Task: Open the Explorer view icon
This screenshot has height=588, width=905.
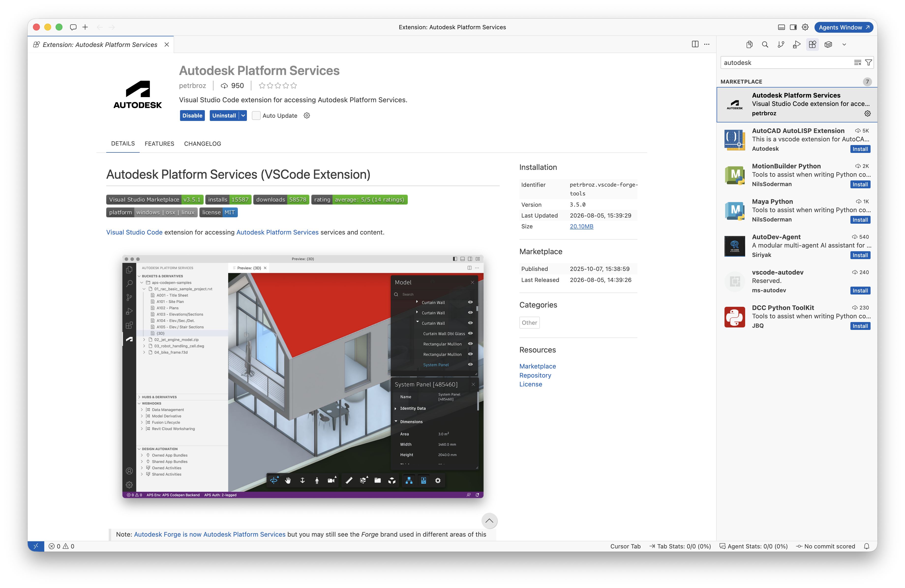Action: coord(749,44)
